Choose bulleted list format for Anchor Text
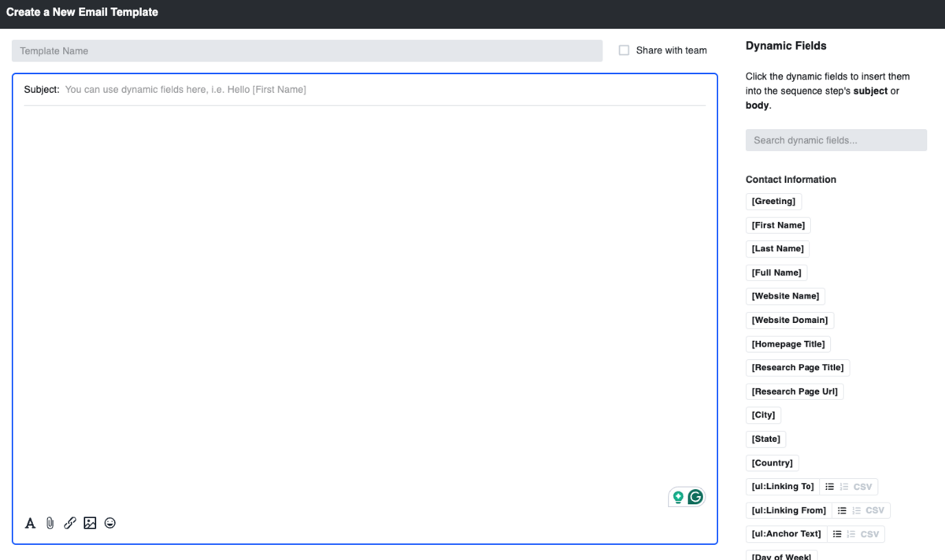Viewport: 945px width, 560px height. pos(836,534)
